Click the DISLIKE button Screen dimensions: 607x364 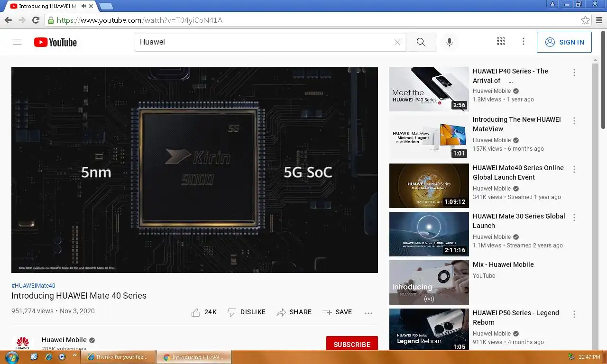[x=247, y=312]
